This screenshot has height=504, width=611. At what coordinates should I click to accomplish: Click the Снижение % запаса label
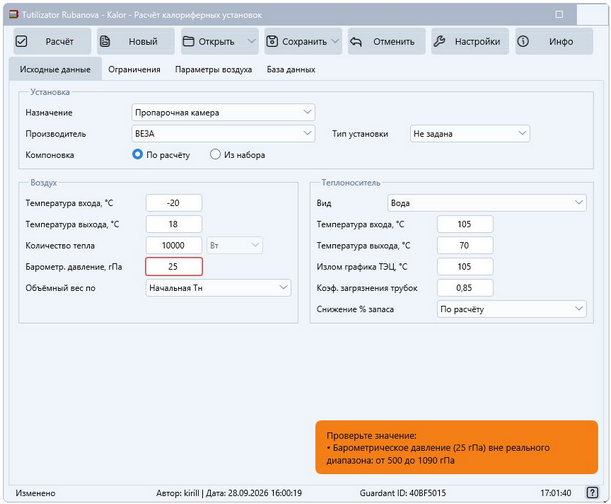pyautogui.click(x=355, y=309)
